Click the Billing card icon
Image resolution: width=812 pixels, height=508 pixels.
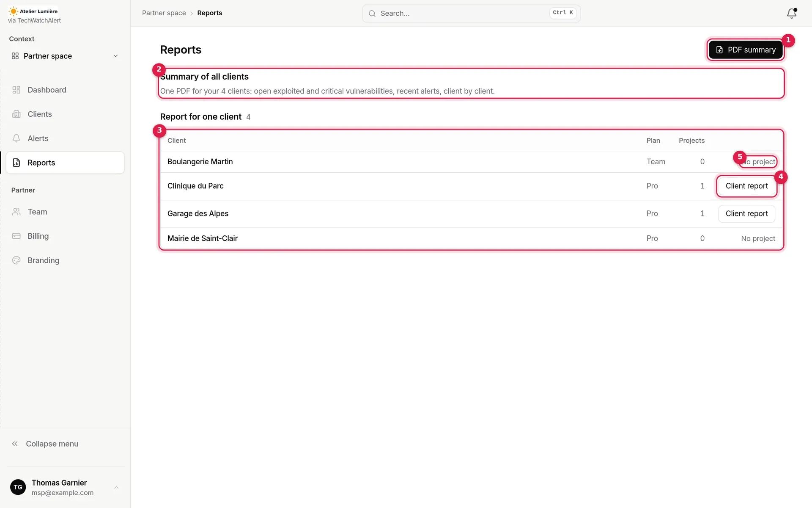tap(16, 236)
